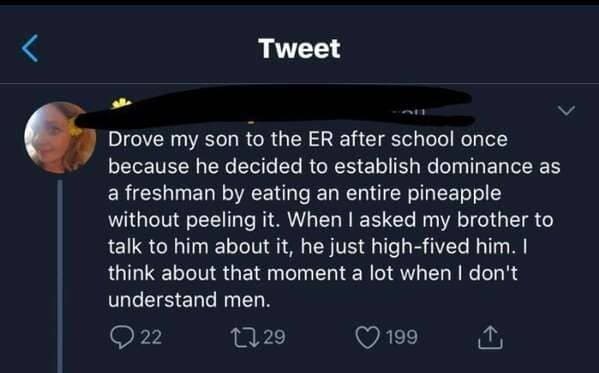Viewport: 599px width, 373px height.
Task: Retweet using the looped arrows icon
Action: click(x=245, y=337)
